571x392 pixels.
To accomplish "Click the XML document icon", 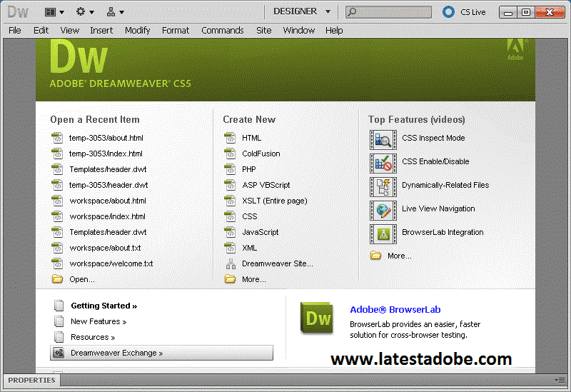I will pyautogui.click(x=230, y=248).
